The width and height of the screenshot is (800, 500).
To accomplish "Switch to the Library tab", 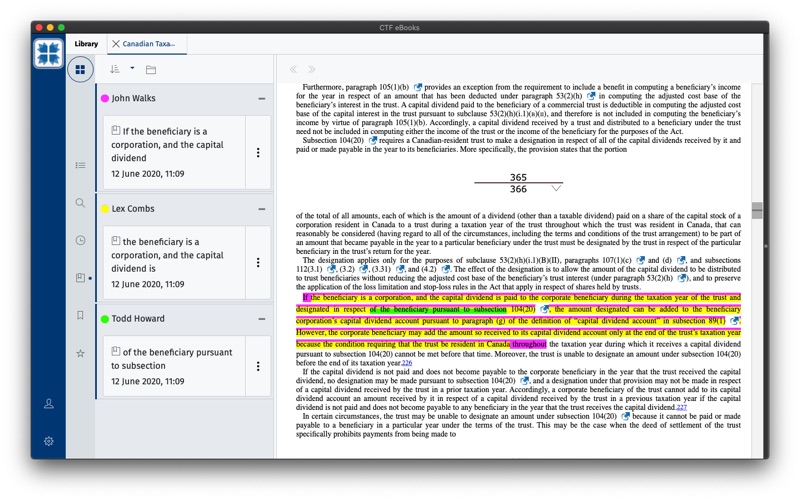I will [x=86, y=44].
